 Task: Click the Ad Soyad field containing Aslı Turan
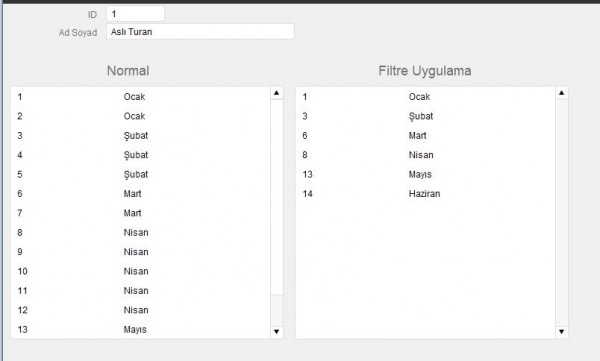tap(200, 31)
